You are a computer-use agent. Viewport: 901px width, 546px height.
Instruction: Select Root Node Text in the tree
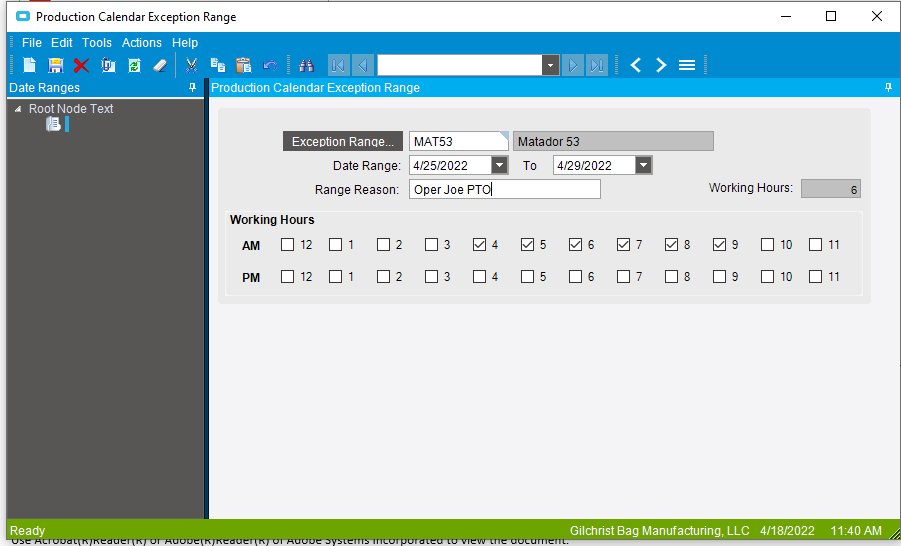[71, 109]
